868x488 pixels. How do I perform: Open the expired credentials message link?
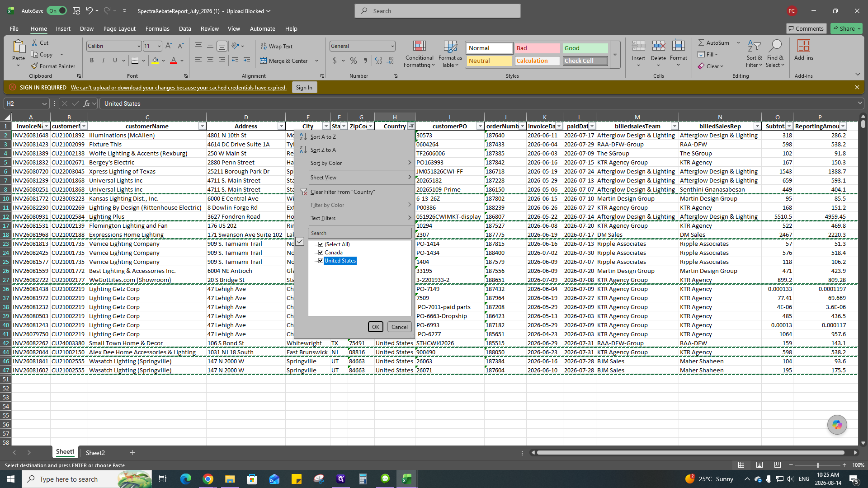[179, 88]
